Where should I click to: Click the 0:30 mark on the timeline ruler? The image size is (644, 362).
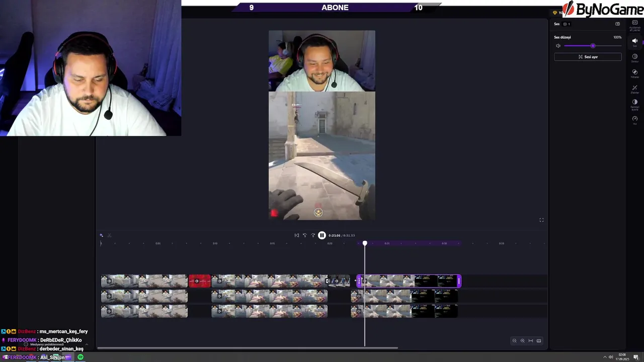(x=444, y=243)
